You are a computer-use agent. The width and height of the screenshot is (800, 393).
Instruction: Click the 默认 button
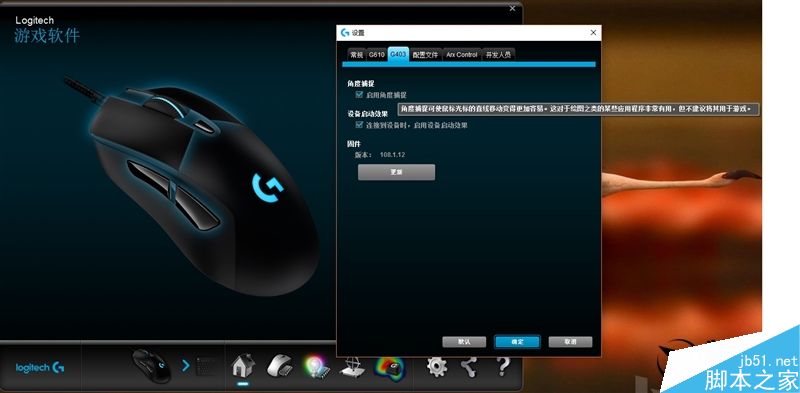464,342
